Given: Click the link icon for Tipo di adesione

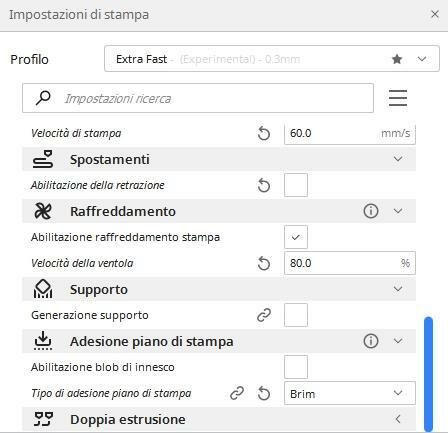Looking at the screenshot, I should tap(237, 393).
